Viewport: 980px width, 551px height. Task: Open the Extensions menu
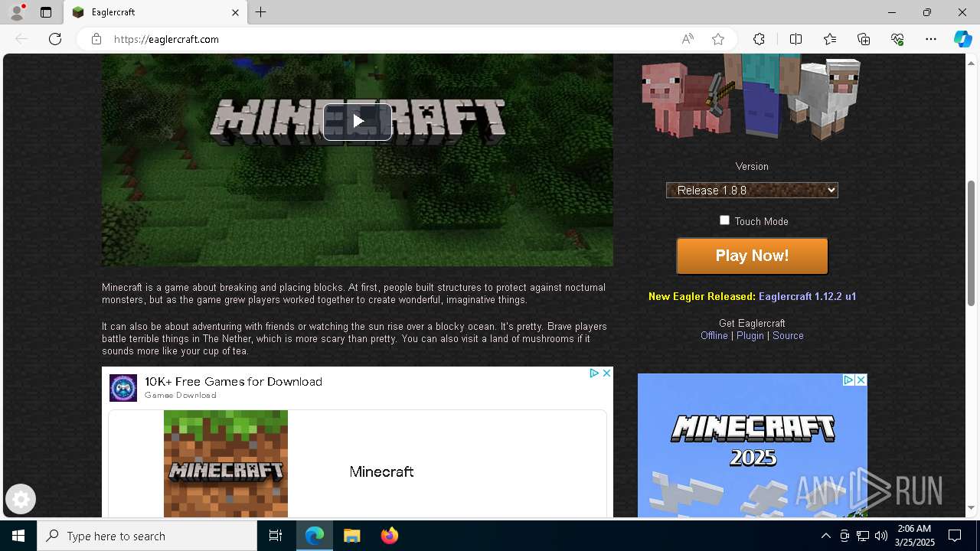coord(759,39)
